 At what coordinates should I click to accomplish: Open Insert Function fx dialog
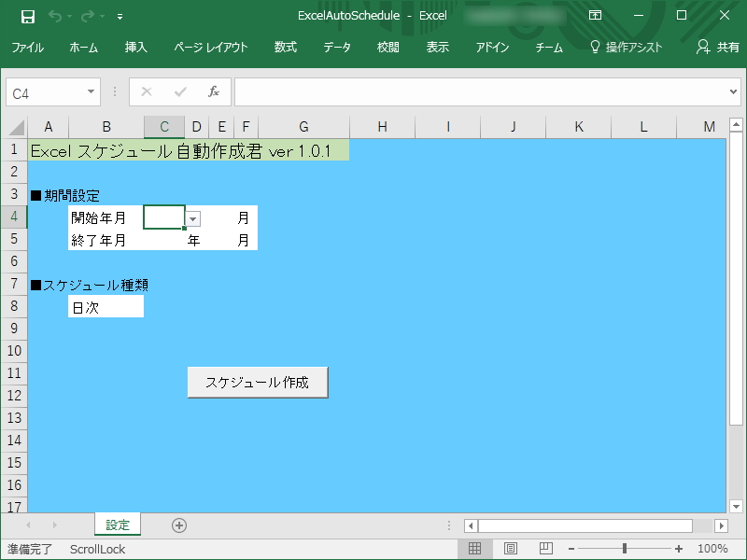[214, 91]
